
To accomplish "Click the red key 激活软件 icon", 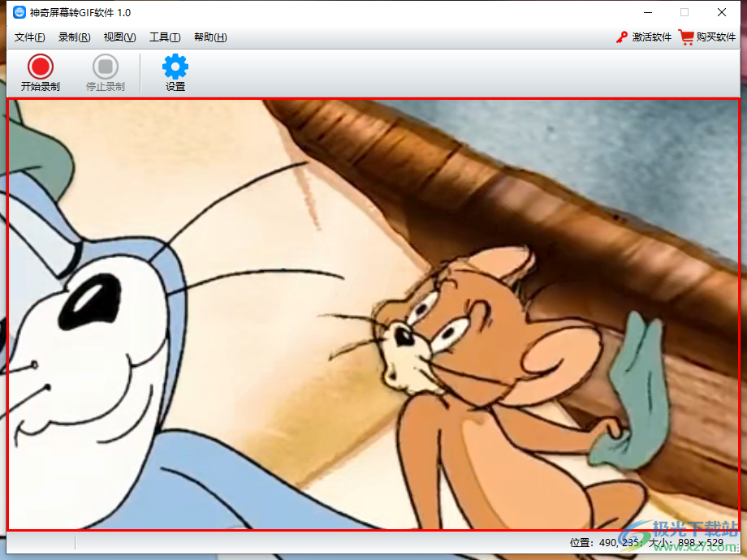I will [622, 37].
